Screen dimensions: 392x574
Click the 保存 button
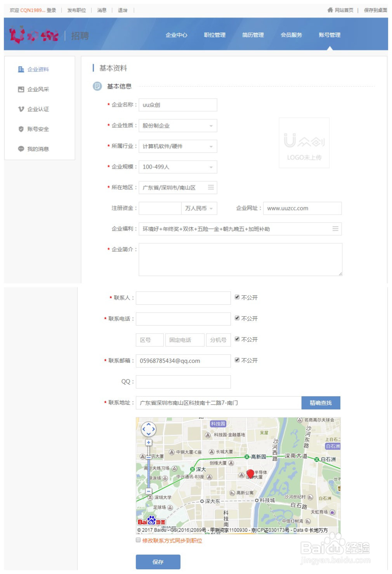coord(158,561)
